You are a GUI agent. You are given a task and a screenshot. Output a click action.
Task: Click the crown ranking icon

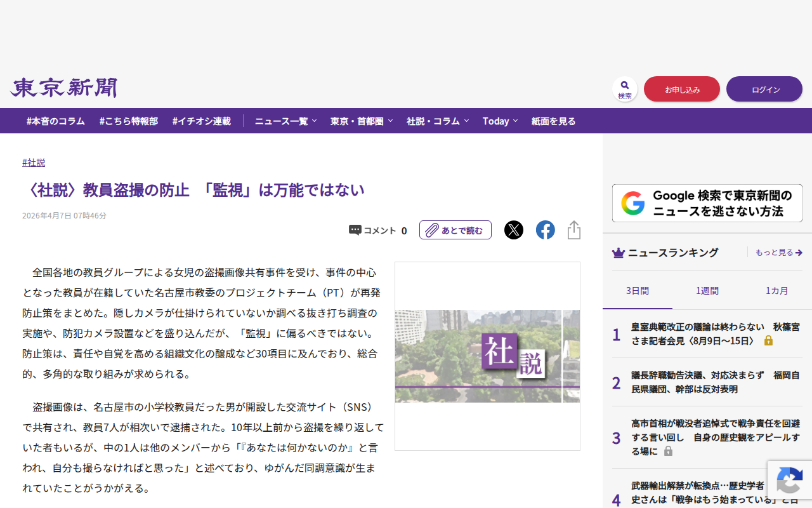(619, 253)
